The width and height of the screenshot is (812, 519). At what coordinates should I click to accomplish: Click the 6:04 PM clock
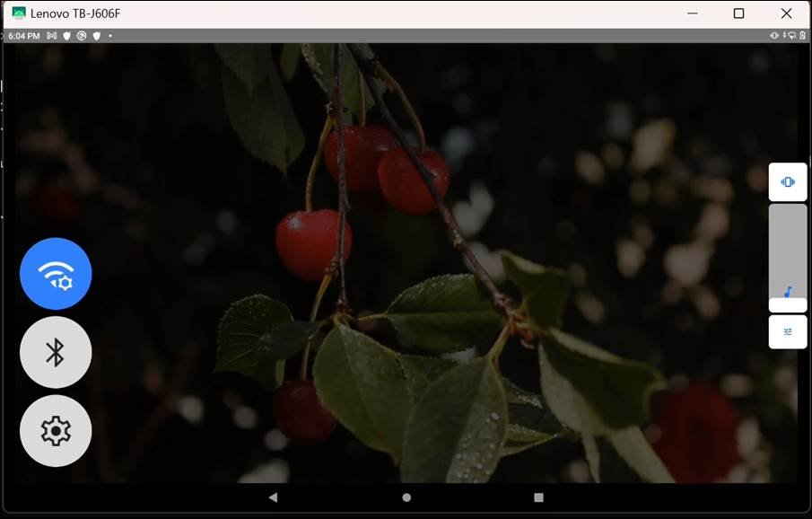pyautogui.click(x=23, y=36)
